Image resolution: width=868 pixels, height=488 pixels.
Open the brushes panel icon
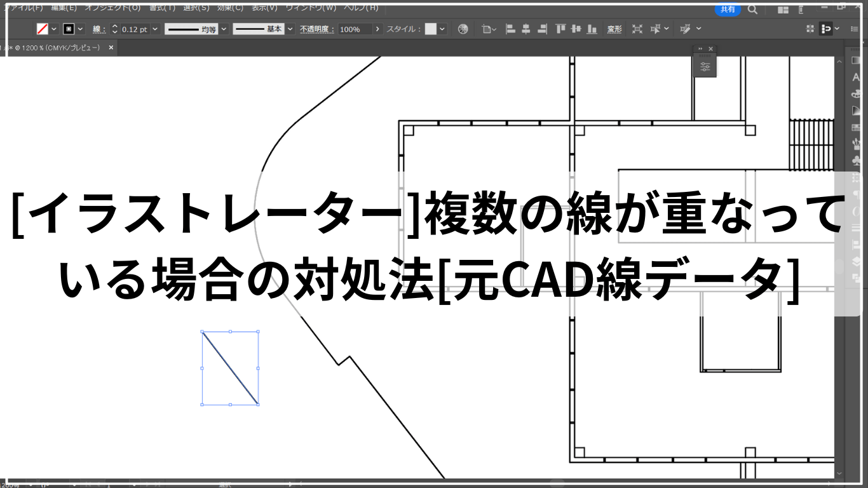[857, 144]
